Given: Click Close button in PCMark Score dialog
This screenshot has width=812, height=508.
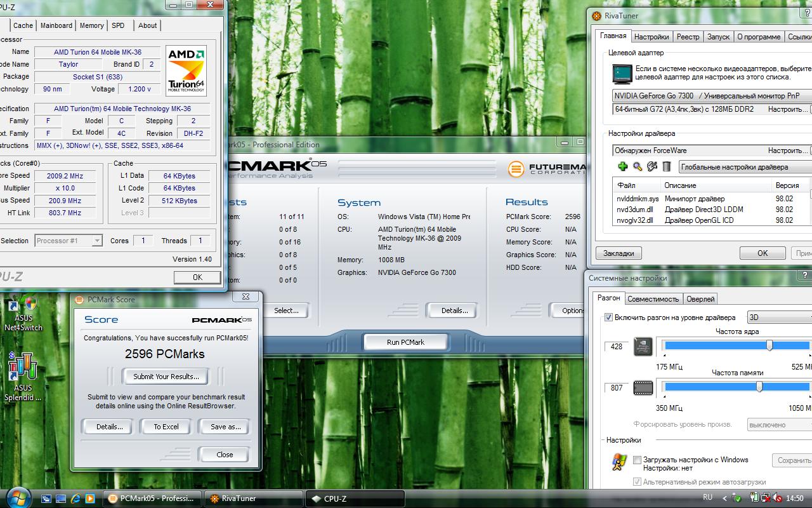Looking at the screenshot, I should click(225, 455).
